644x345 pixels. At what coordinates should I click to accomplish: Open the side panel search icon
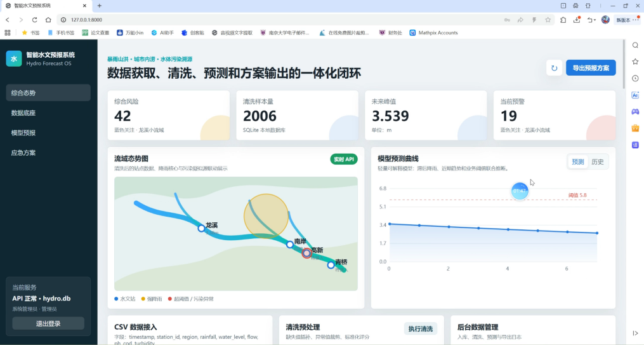635,45
